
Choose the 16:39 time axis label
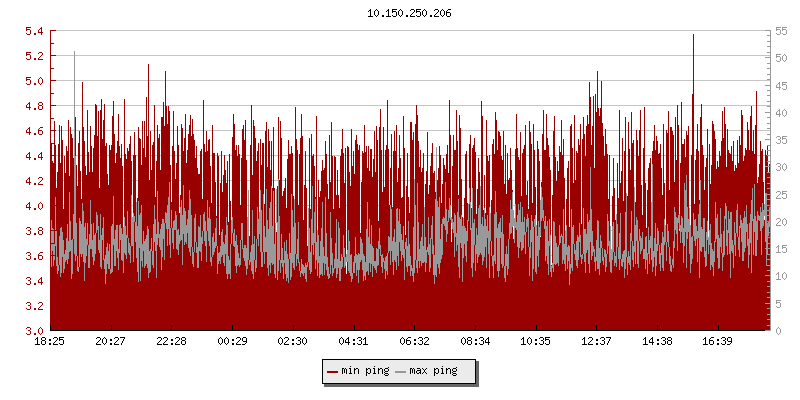tap(718, 342)
